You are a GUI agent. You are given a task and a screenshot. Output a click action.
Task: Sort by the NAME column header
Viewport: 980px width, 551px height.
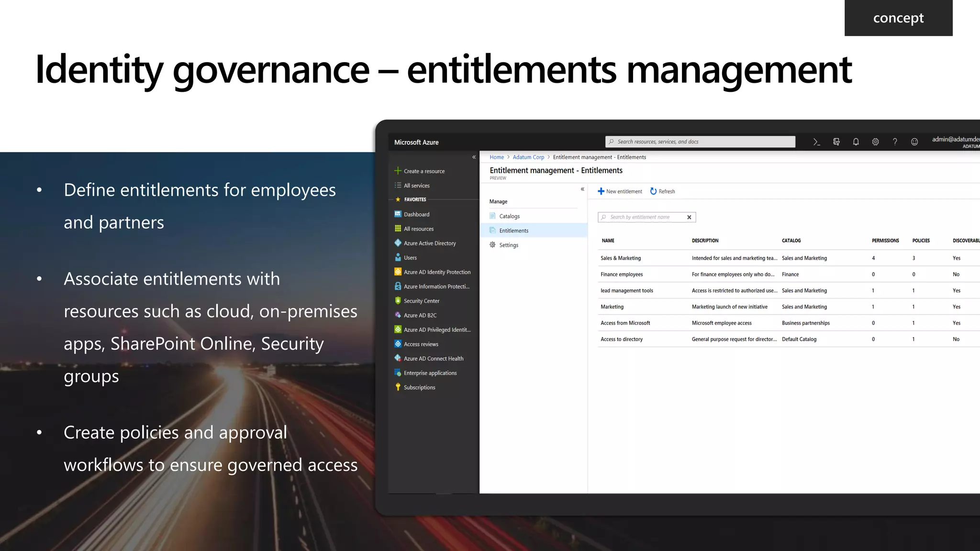pos(608,241)
